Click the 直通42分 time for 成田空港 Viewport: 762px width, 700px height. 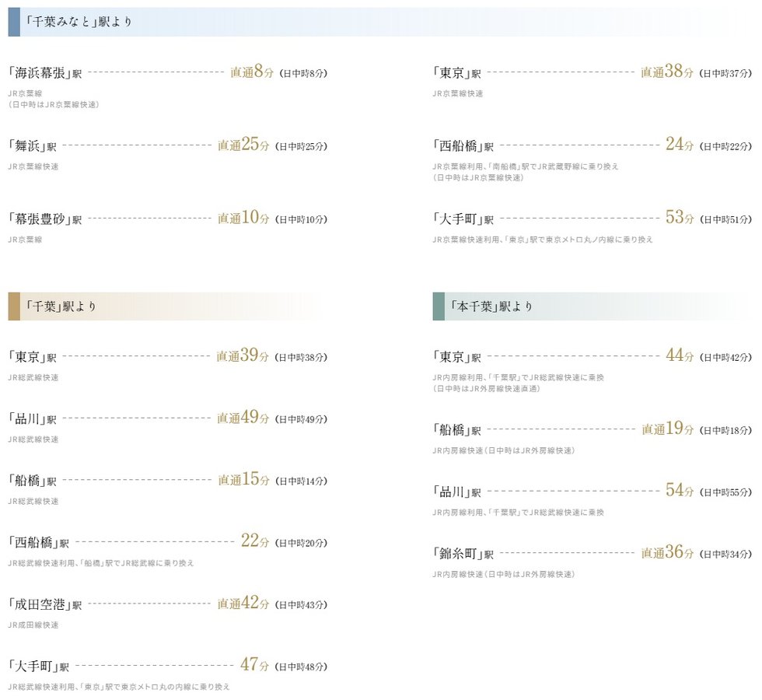[x=243, y=604]
